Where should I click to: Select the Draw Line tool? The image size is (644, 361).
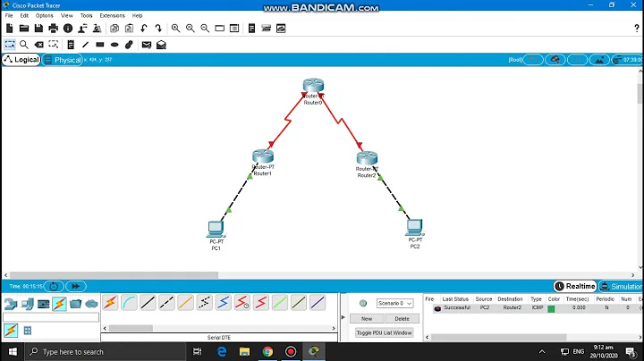click(x=86, y=45)
